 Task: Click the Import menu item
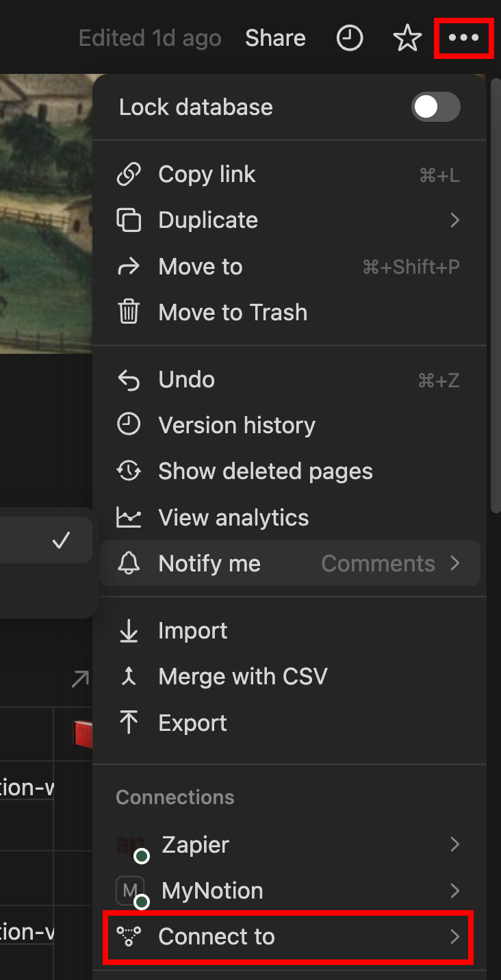coord(192,630)
